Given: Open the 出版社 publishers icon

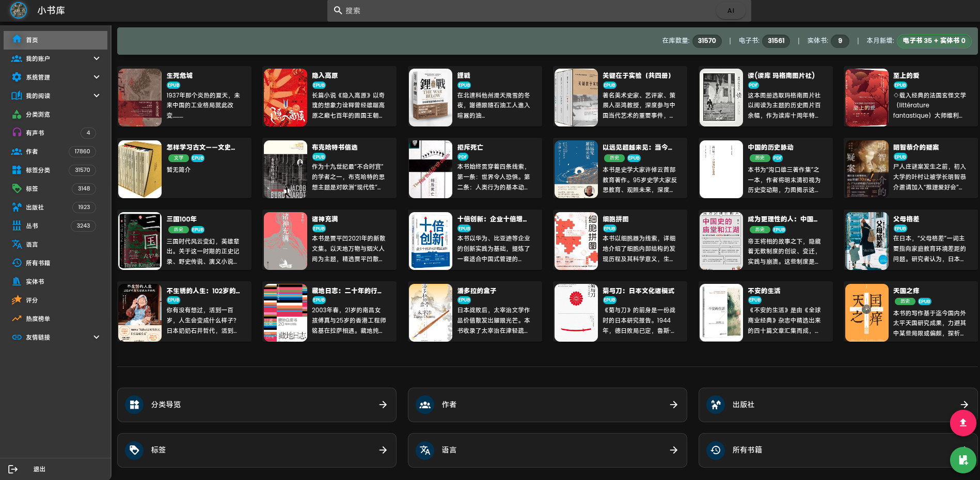Looking at the screenshot, I should point(17,207).
